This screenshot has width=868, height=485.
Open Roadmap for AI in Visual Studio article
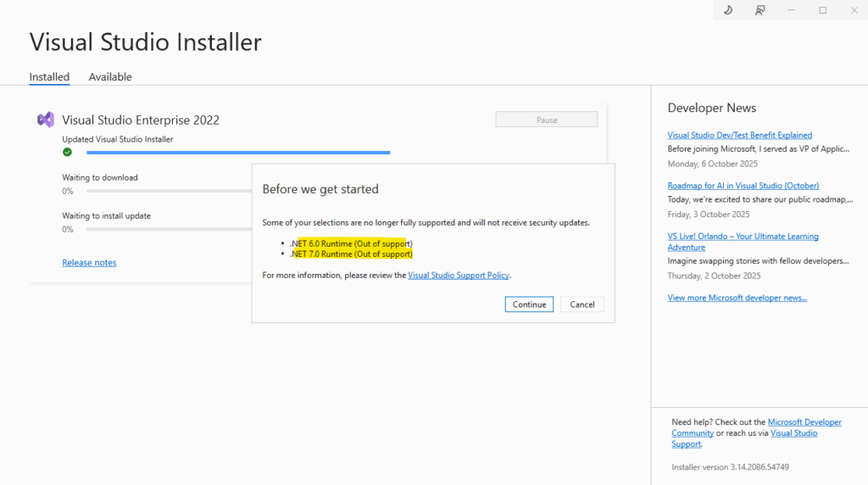point(743,186)
